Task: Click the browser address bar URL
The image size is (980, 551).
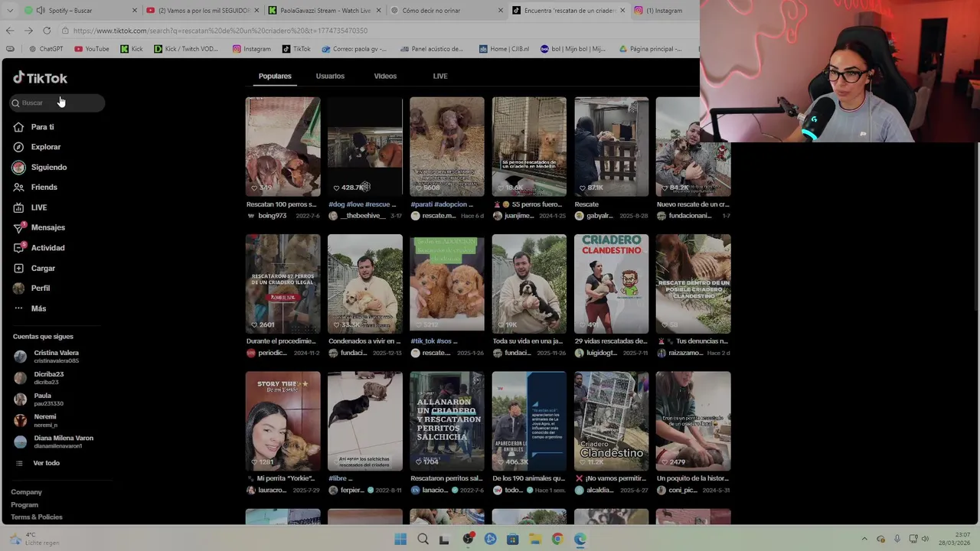Action: (220, 31)
